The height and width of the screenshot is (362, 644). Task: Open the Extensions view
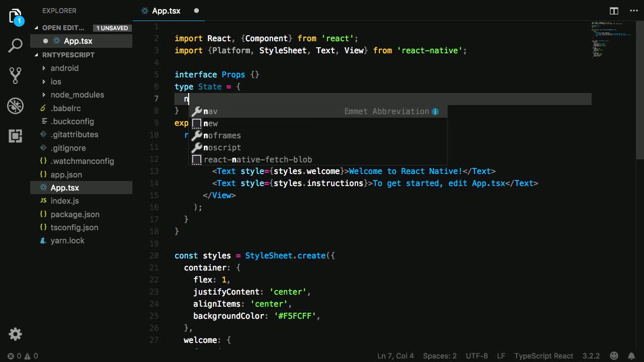pyautogui.click(x=15, y=136)
